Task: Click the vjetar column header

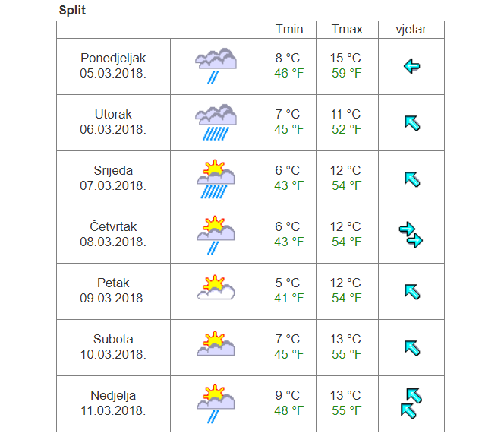Action: pyautogui.click(x=411, y=30)
